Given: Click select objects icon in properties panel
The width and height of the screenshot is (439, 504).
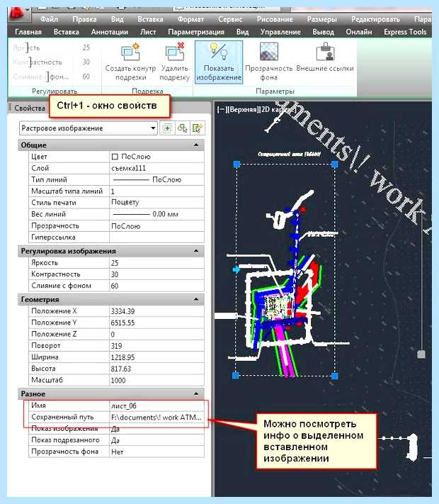Looking at the screenshot, I should pyautogui.click(x=183, y=128).
